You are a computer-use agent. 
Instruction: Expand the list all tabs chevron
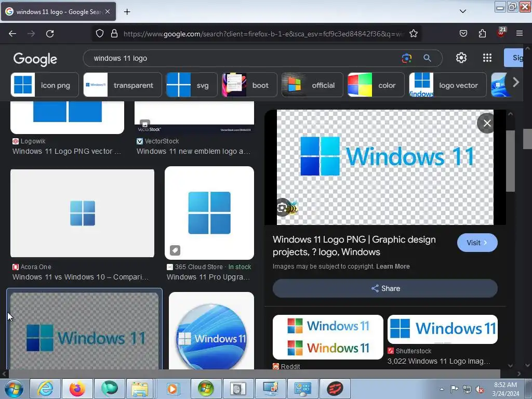tap(463, 11)
